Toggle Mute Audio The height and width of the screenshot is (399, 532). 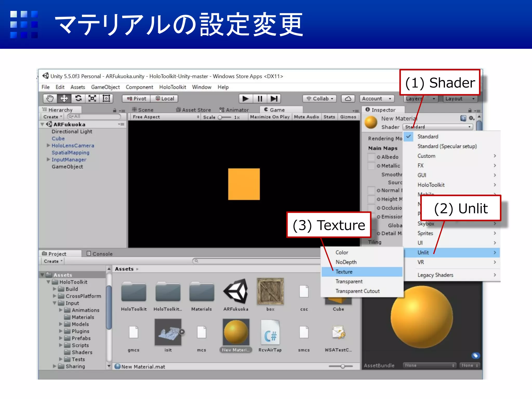tap(307, 117)
